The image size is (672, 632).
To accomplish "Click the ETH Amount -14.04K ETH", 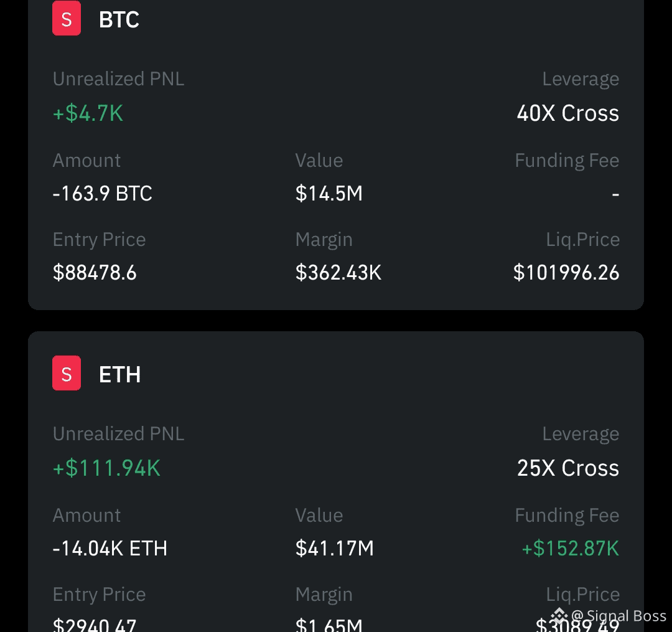I will (110, 549).
